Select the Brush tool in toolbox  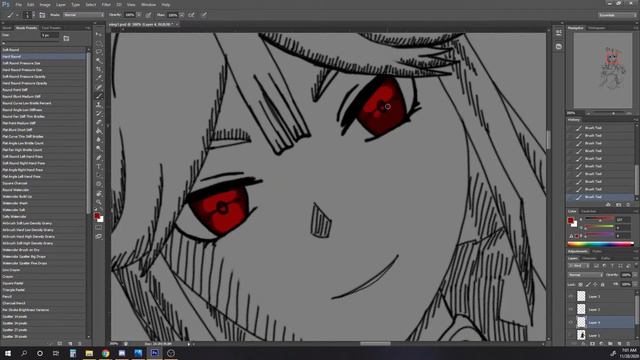point(99,96)
